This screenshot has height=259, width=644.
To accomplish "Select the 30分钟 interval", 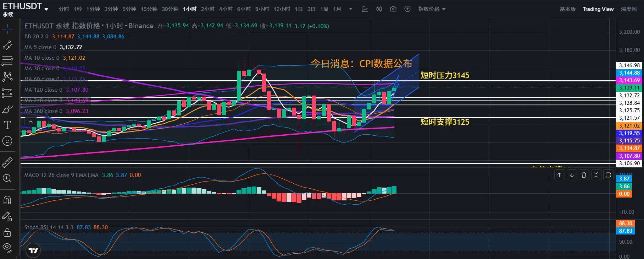I will coord(170,9).
